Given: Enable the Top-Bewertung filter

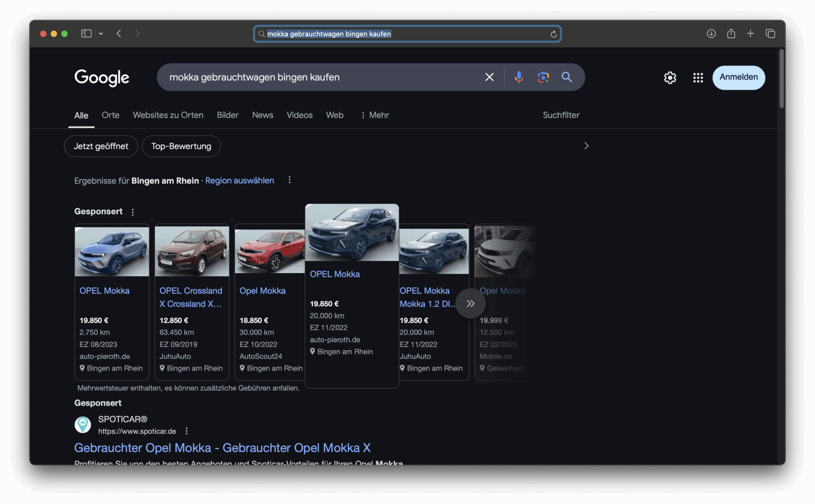Looking at the screenshot, I should click(x=181, y=146).
